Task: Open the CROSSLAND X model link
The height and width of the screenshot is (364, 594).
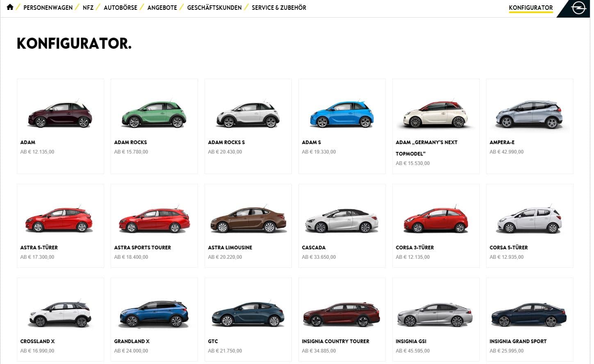Action: [37, 341]
